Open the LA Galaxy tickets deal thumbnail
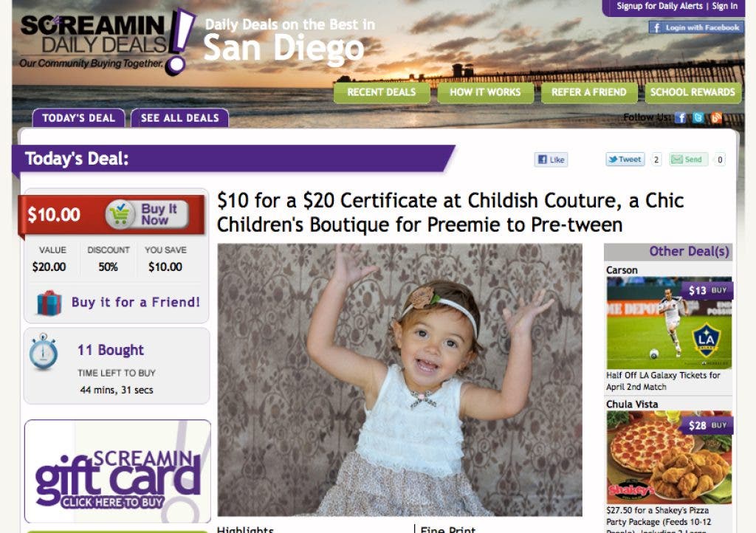The width and height of the screenshot is (756, 533). point(669,323)
